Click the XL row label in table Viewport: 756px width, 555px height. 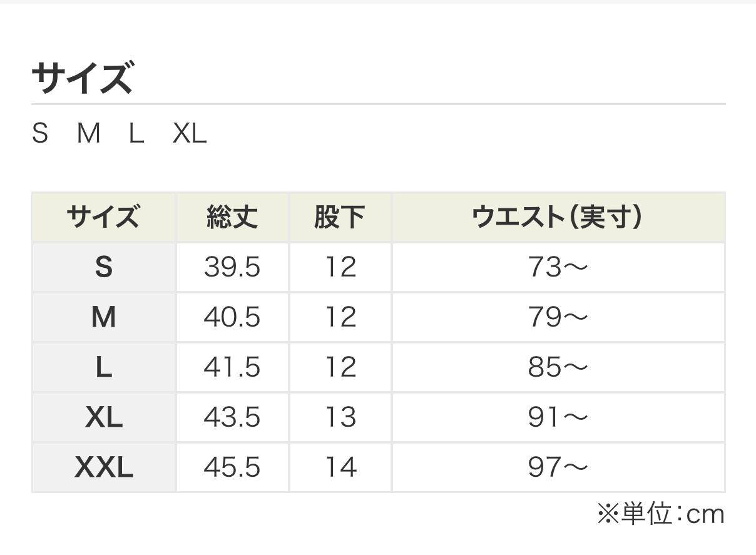(x=104, y=417)
